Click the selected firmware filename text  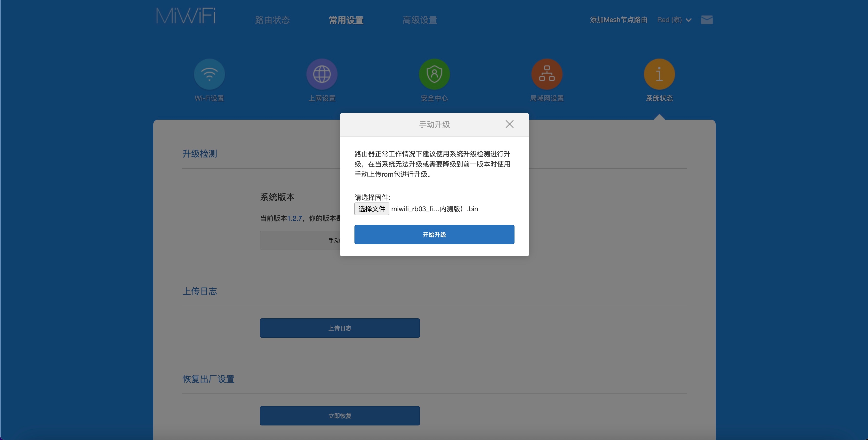434,209
